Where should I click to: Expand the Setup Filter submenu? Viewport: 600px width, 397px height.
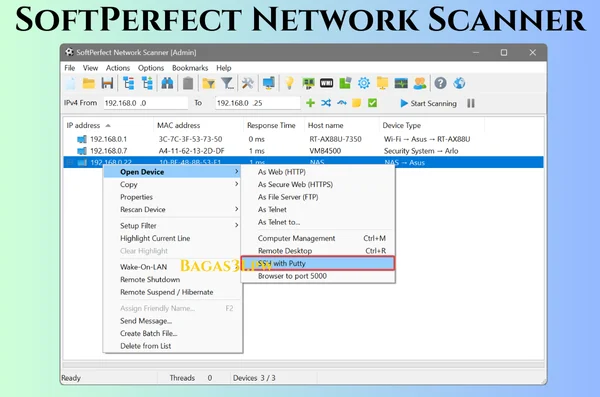click(x=172, y=225)
